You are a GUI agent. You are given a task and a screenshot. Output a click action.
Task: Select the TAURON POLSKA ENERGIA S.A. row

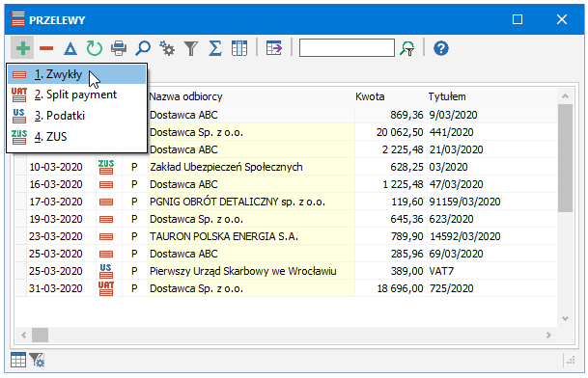[x=286, y=236]
